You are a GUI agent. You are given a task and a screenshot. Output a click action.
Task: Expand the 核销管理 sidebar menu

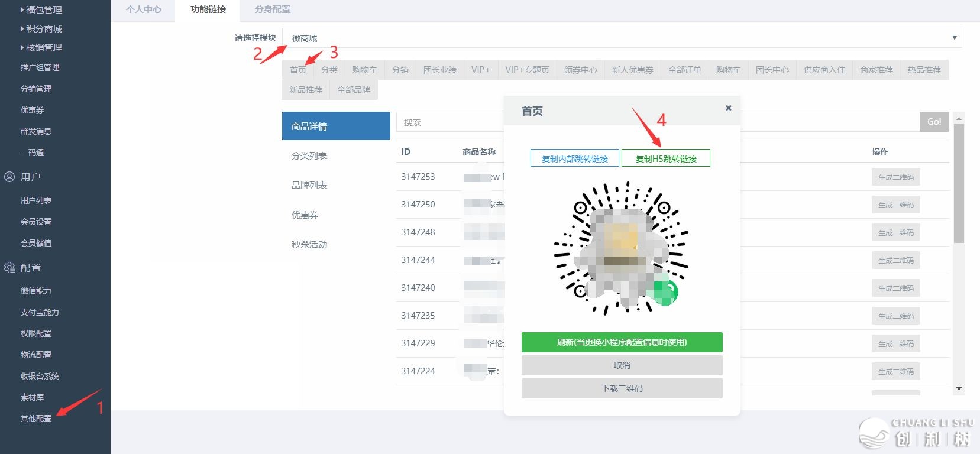pos(41,47)
